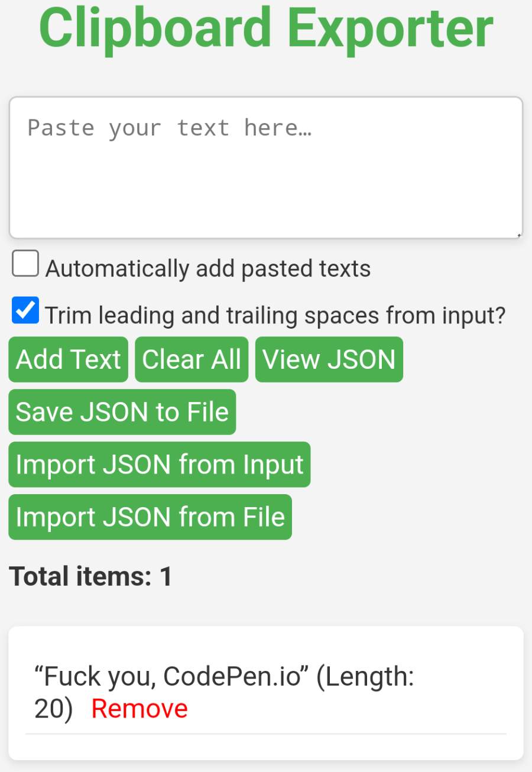
Task: Enable "Automatically add pasted texts" checkbox
Action: coord(25,264)
